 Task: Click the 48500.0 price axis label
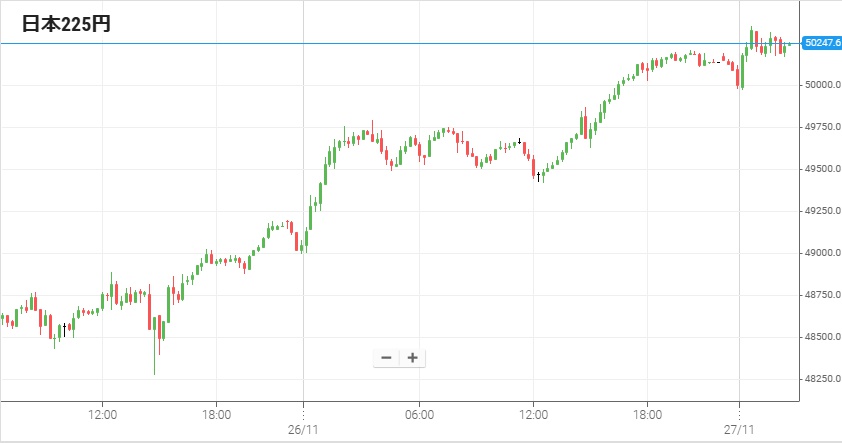tap(821, 337)
